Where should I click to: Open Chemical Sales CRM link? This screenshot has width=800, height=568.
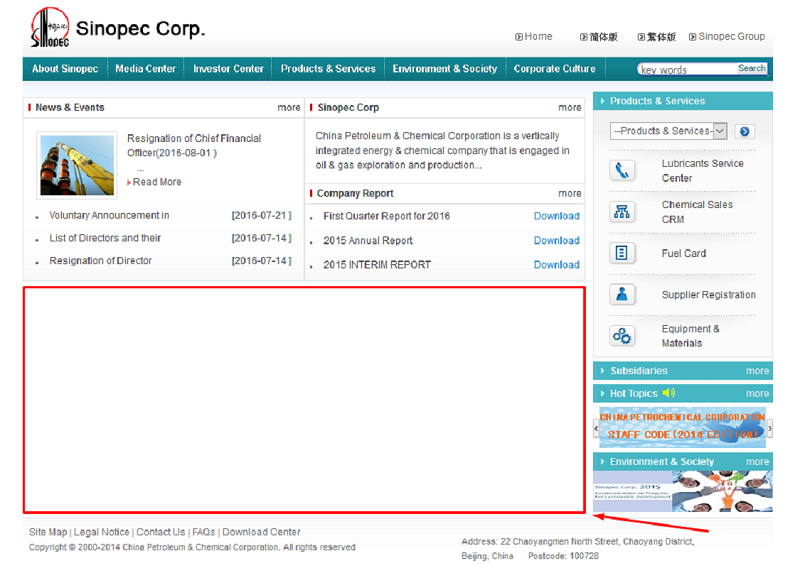pos(697,212)
